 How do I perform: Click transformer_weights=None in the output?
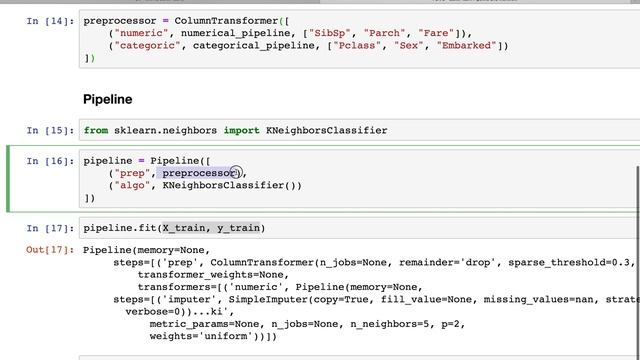(211, 274)
